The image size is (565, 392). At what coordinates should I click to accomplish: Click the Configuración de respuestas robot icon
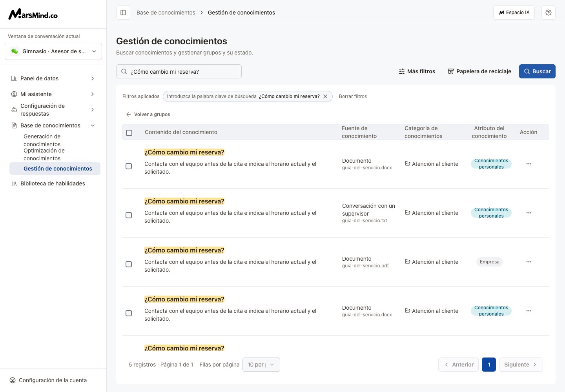[x=14, y=110]
